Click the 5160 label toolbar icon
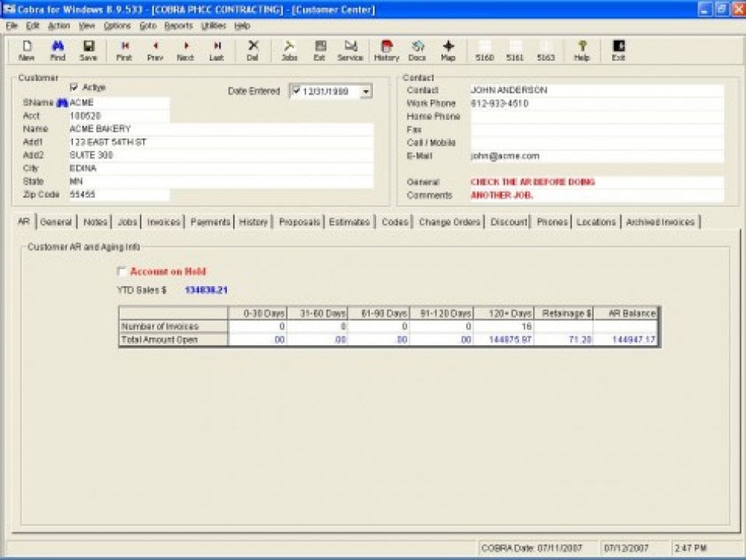This screenshot has width=746, height=560. [485, 51]
